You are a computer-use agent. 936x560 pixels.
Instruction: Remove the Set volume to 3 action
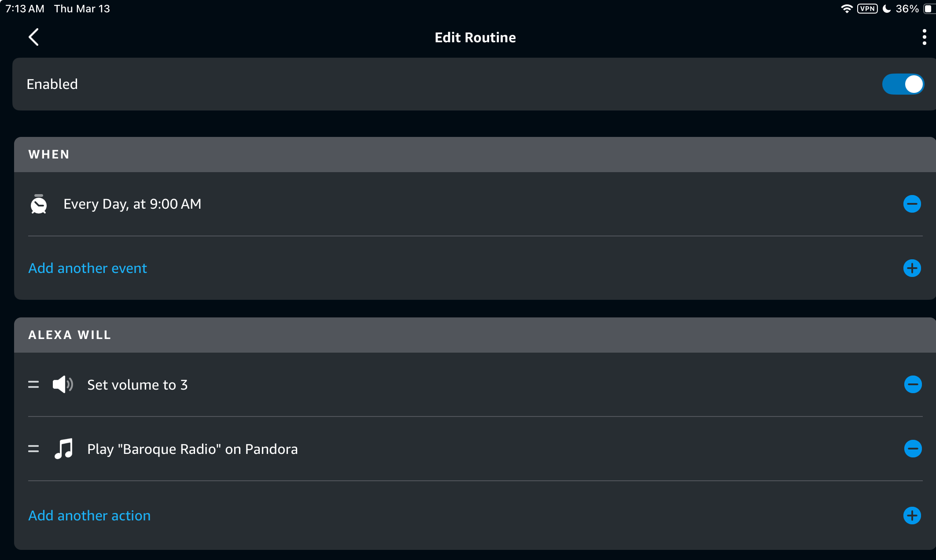click(913, 384)
